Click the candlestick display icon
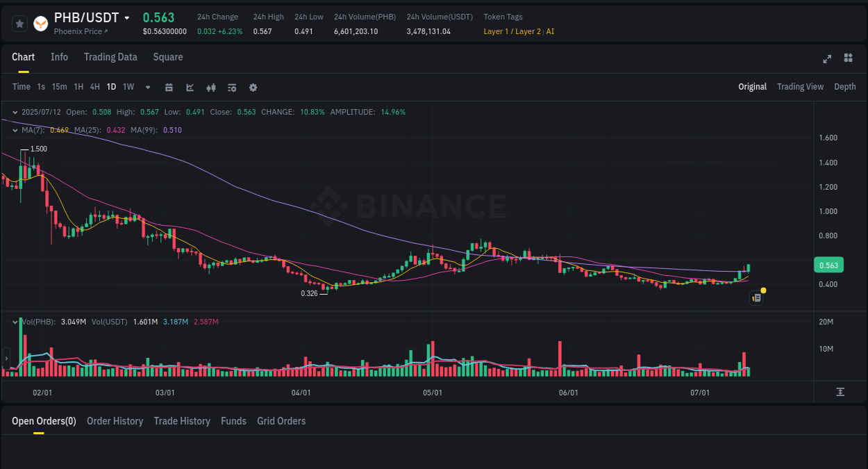 [x=210, y=87]
